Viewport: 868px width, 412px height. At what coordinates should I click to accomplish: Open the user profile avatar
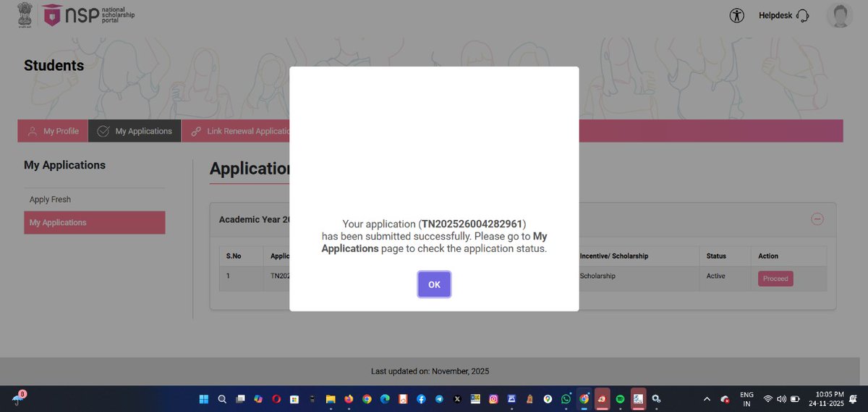840,15
